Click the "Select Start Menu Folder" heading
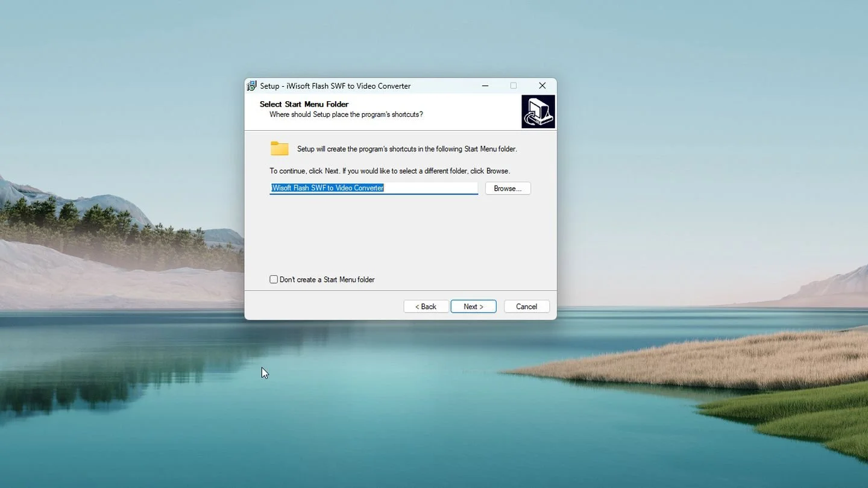The image size is (868, 488). [x=304, y=104]
